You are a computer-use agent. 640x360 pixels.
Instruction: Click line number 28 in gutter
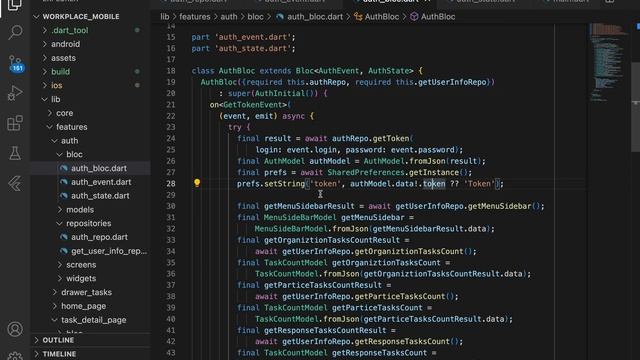coord(171,184)
